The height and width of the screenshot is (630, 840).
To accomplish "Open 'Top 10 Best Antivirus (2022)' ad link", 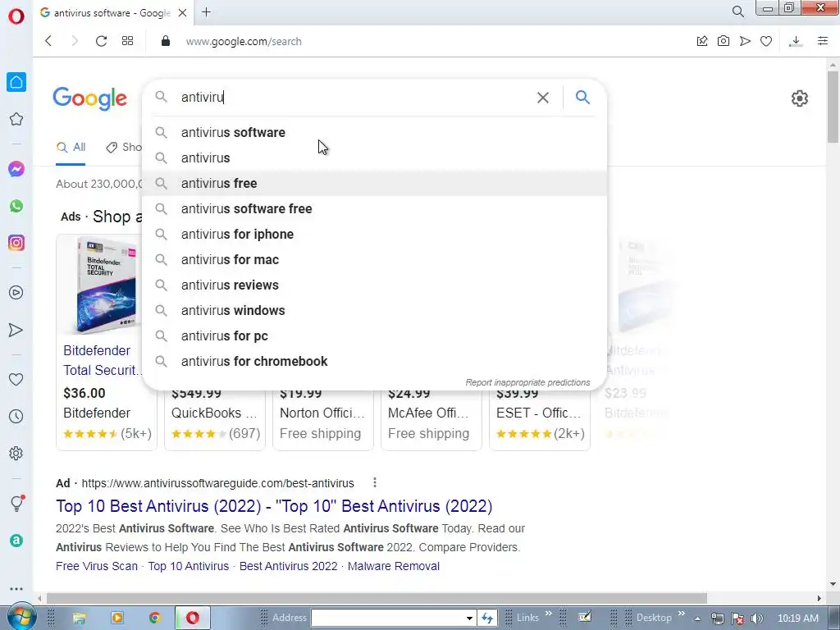I will [x=274, y=506].
